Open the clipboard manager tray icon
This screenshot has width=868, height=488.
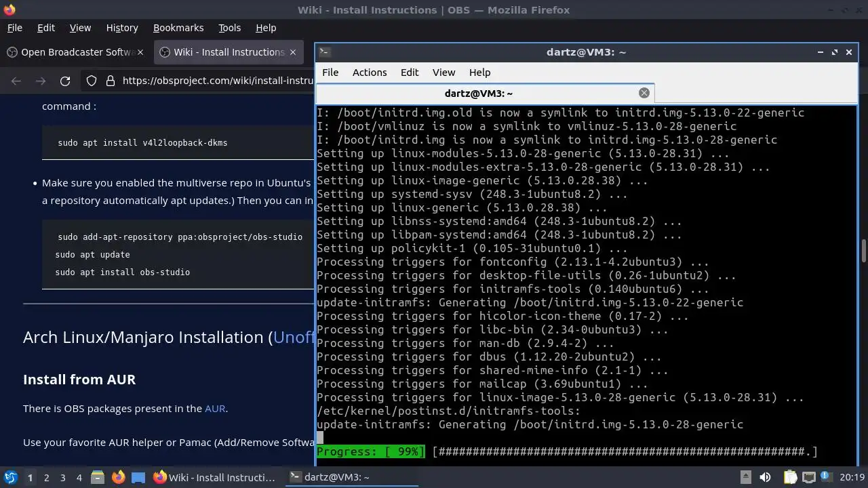[790, 477]
